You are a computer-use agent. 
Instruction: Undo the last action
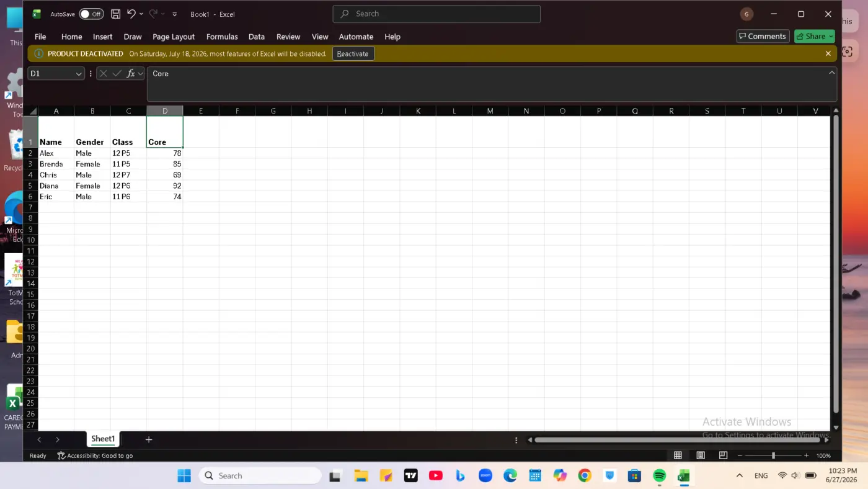coord(131,14)
